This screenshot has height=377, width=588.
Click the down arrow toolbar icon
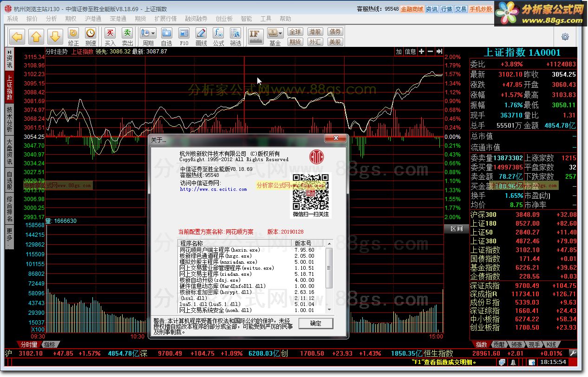tap(55, 36)
